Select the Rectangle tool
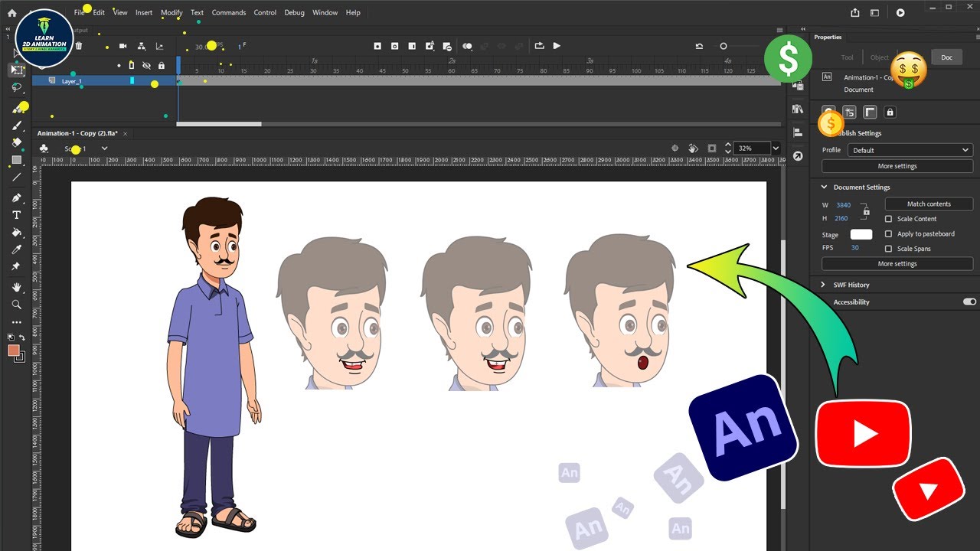The width and height of the screenshot is (980, 551). [x=17, y=160]
